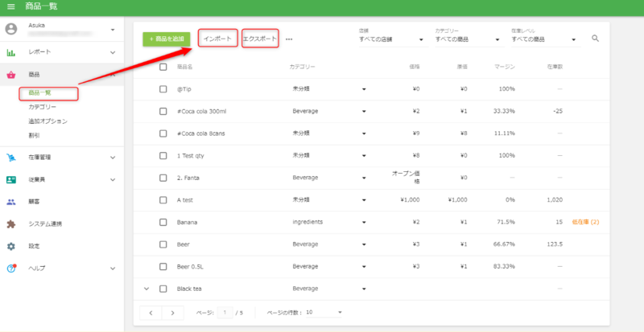Click the 従業員 employee icon
Screen dimensions: 644x332
click(11, 180)
